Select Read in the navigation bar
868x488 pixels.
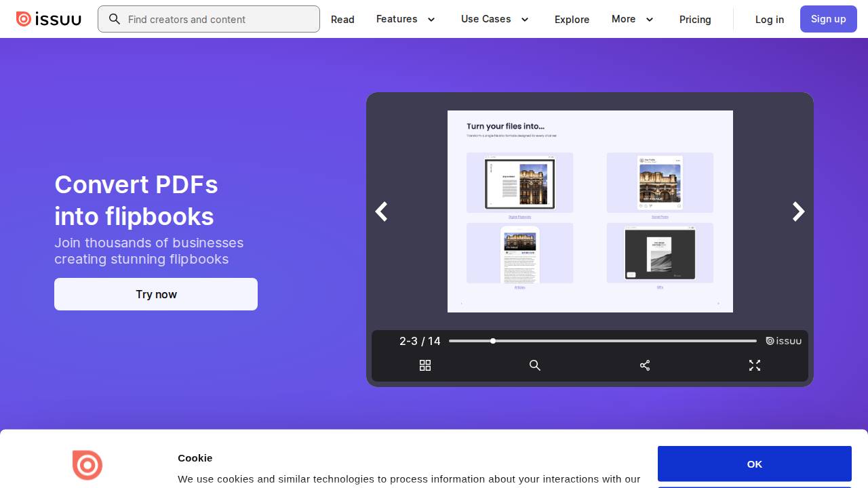coord(342,20)
